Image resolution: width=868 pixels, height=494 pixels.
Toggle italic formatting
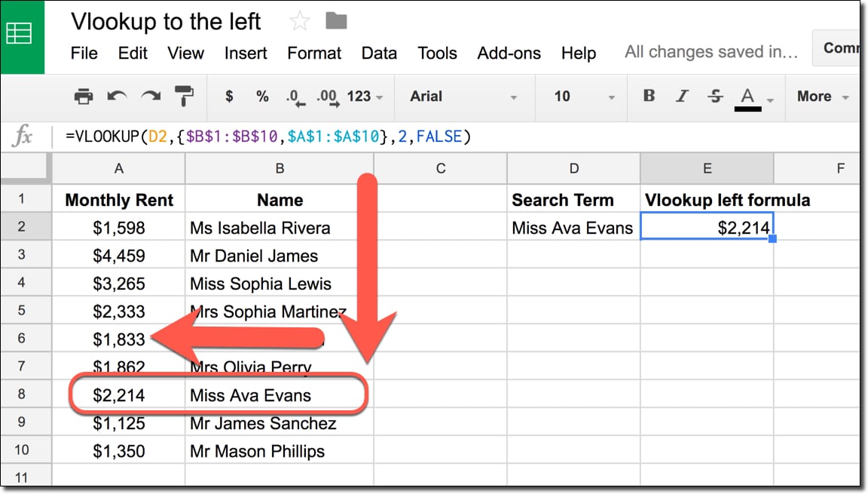[x=682, y=97]
